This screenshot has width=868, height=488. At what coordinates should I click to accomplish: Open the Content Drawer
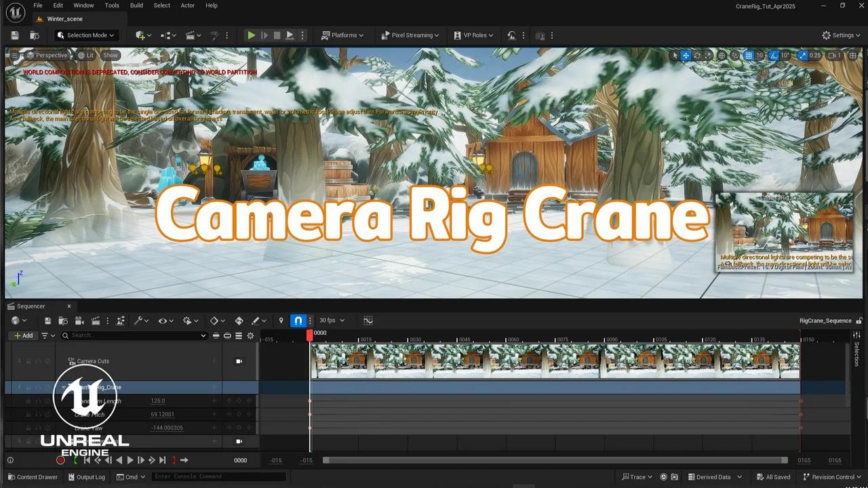pos(33,476)
